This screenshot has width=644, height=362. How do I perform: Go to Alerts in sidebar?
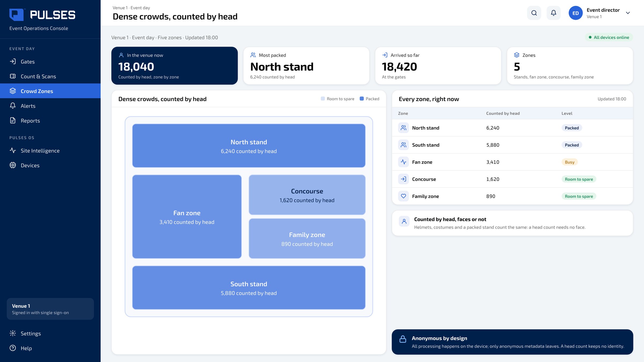(50, 106)
